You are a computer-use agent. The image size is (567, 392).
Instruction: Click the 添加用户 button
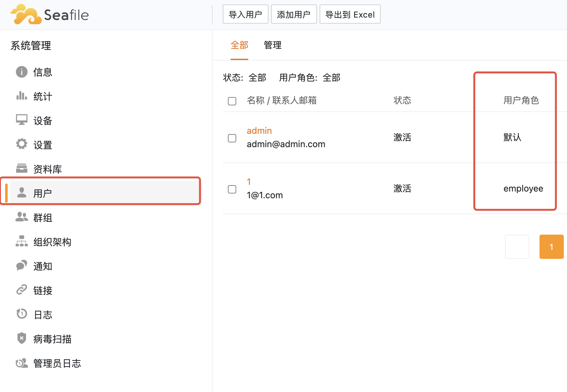tap(294, 14)
